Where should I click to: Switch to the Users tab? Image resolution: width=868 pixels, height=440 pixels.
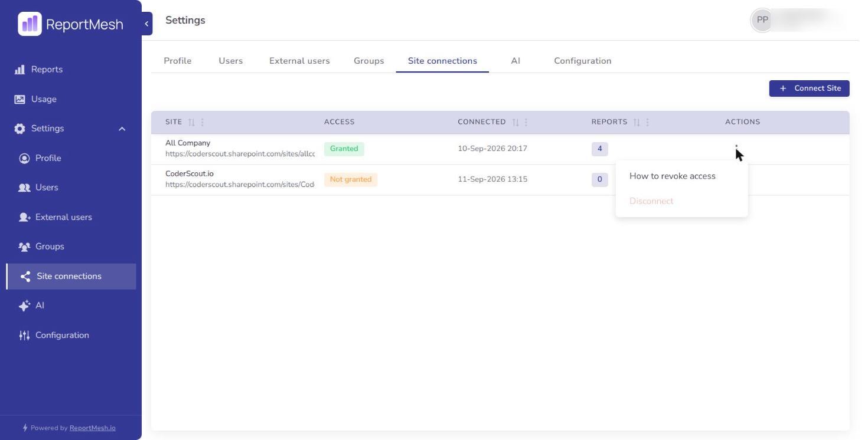coord(231,61)
